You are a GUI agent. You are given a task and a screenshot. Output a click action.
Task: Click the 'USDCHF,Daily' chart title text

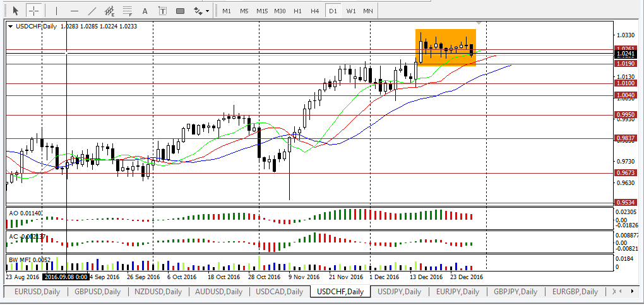click(x=36, y=26)
